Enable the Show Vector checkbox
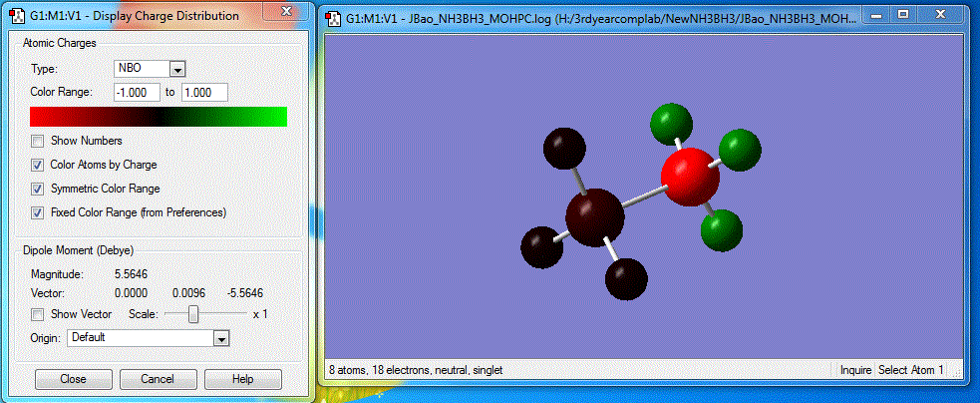980x403 pixels. tap(38, 314)
